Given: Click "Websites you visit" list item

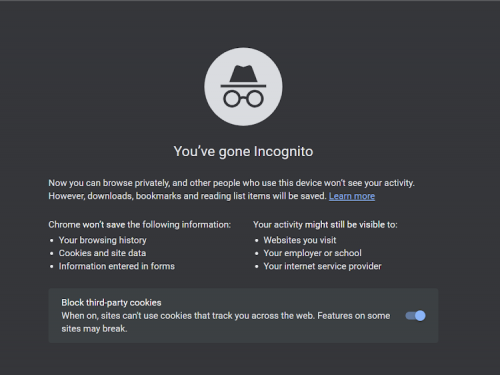Looking at the screenshot, I should (x=300, y=240).
